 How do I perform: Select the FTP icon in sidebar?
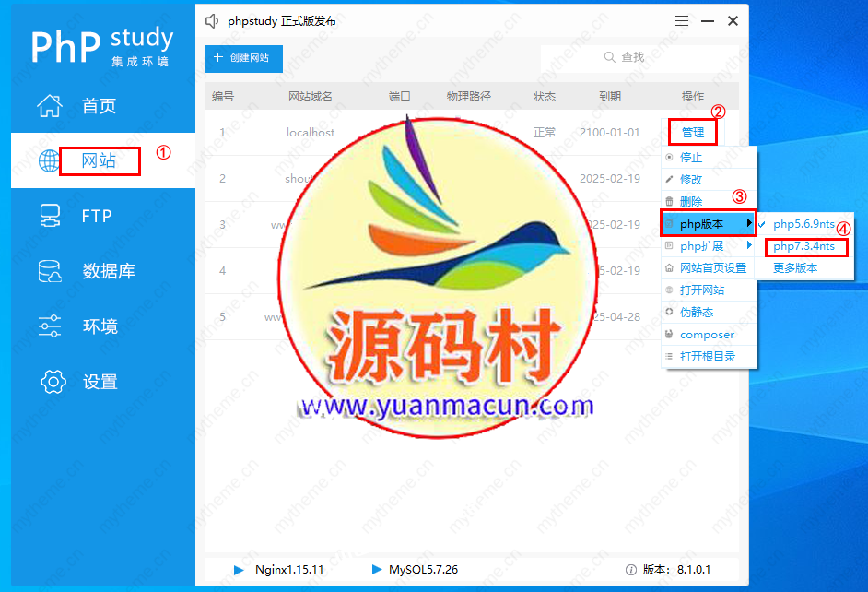[50, 216]
